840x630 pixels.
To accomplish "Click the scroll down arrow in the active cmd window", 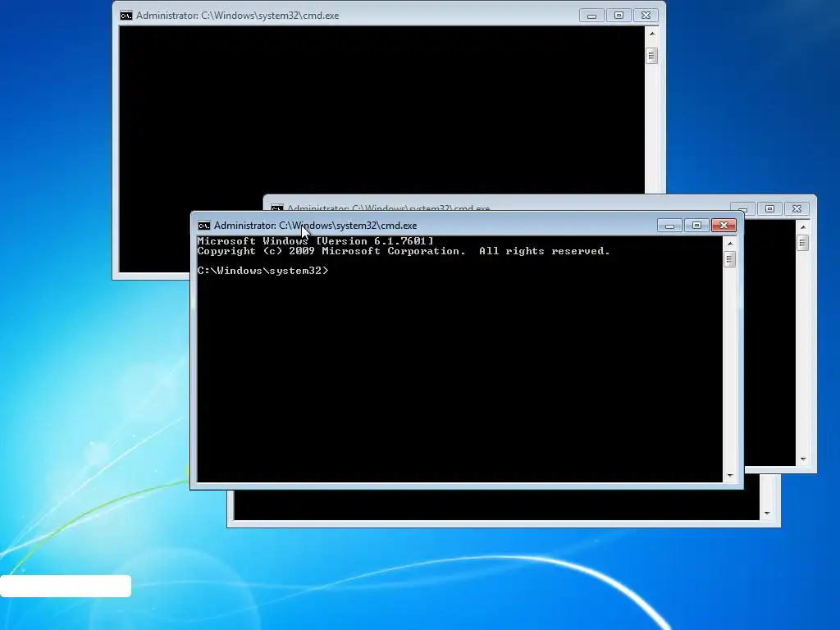I will pos(729,476).
